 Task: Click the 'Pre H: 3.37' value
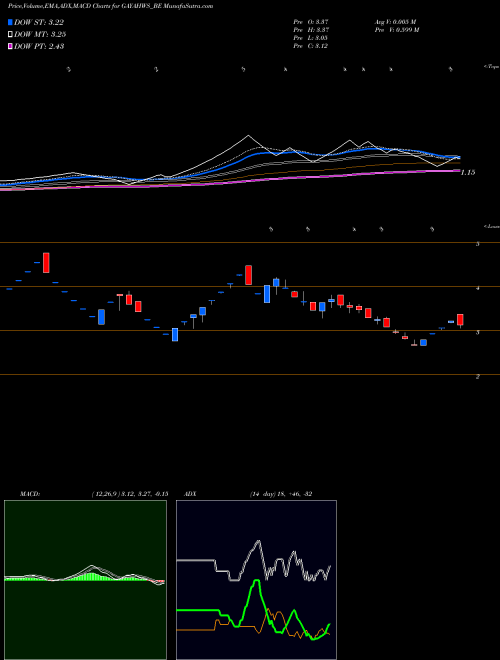pos(311,30)
